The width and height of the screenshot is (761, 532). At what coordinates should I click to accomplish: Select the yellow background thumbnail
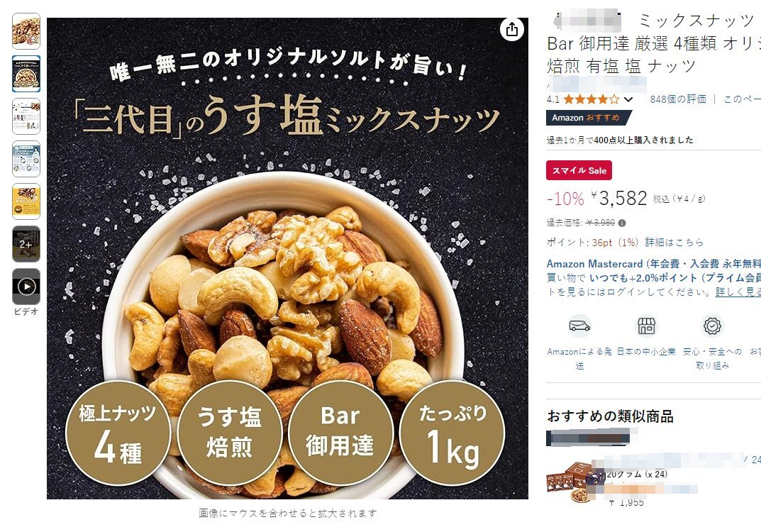coord(26,201)
